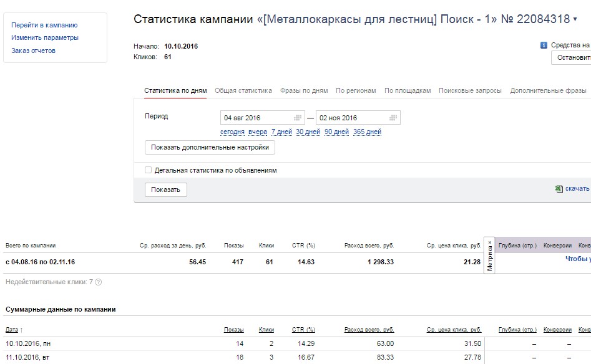Follow the Перейти в кампанию link
Viewport: 591px width, 364px height.
coord(44,26)
